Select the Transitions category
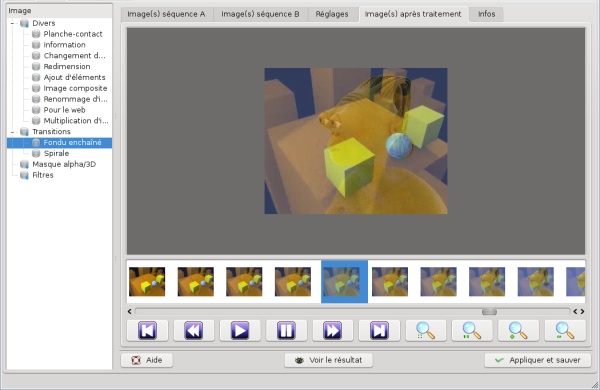The width and height of the screenshot is (600, 390). (x=51, y=132)
